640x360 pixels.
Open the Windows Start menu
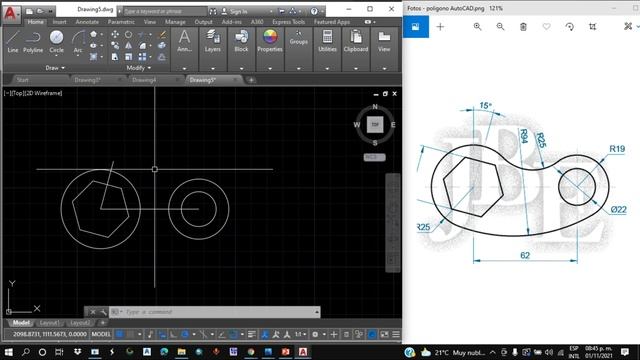[x=8, y=352]
